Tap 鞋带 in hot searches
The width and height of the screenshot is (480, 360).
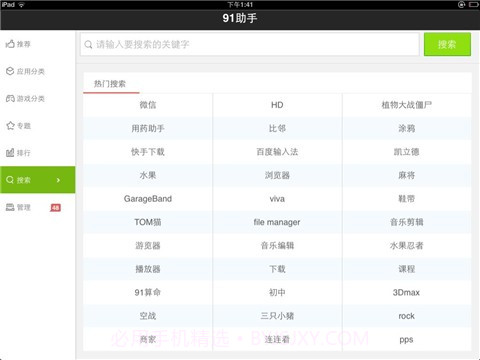click(x=407, y=199)
